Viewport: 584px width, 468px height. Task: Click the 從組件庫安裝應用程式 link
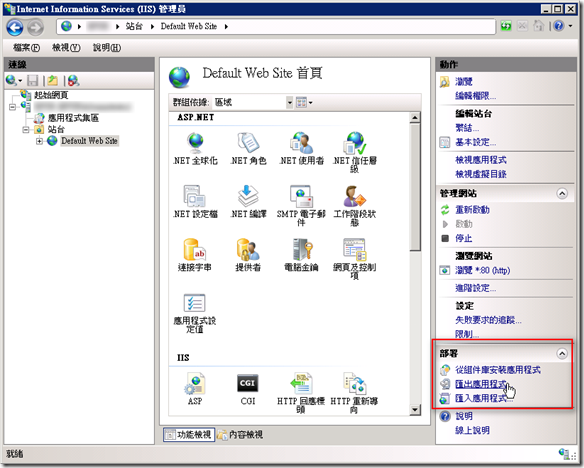498,370
